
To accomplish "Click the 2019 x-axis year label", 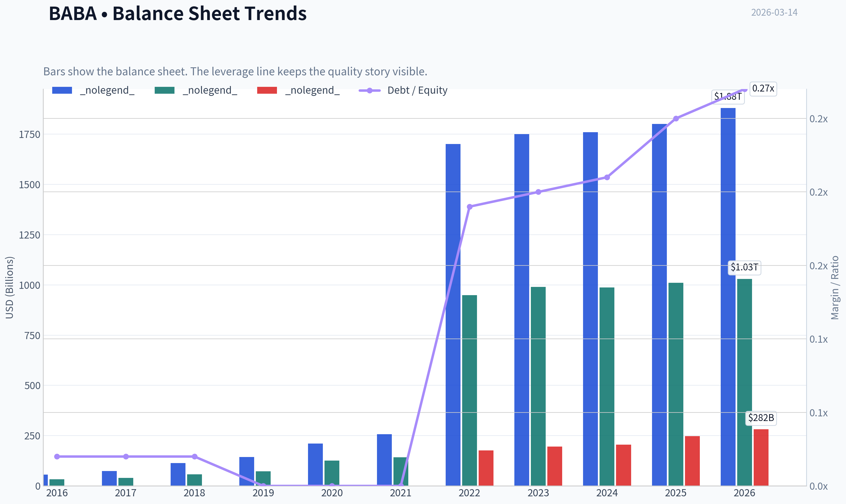I will pos(263,493).
